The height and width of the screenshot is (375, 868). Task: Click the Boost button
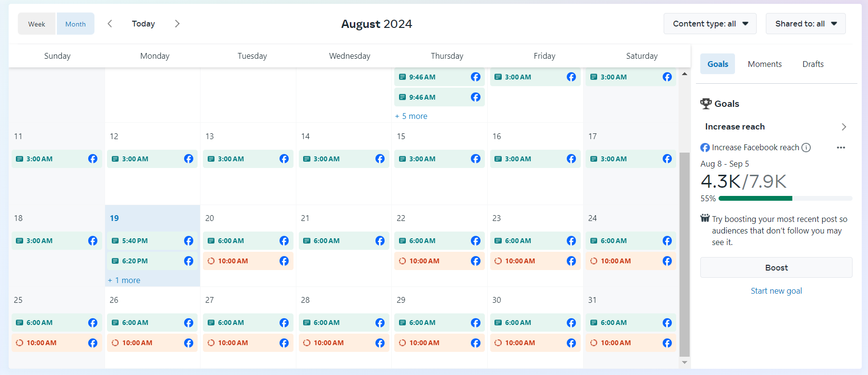[776, 268]
